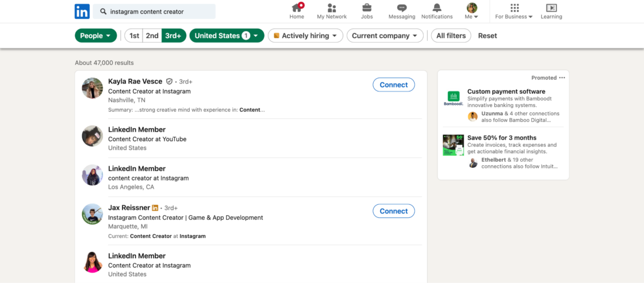This screenshot has width=644, height=283.
Task: Click the 'About 47,000 results' text
Action: [104, 63]
